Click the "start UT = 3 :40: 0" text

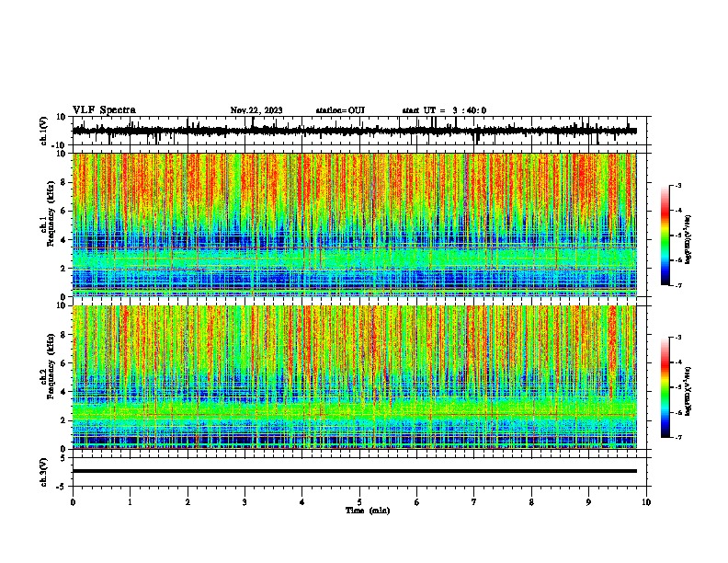[x=444, y=110]
